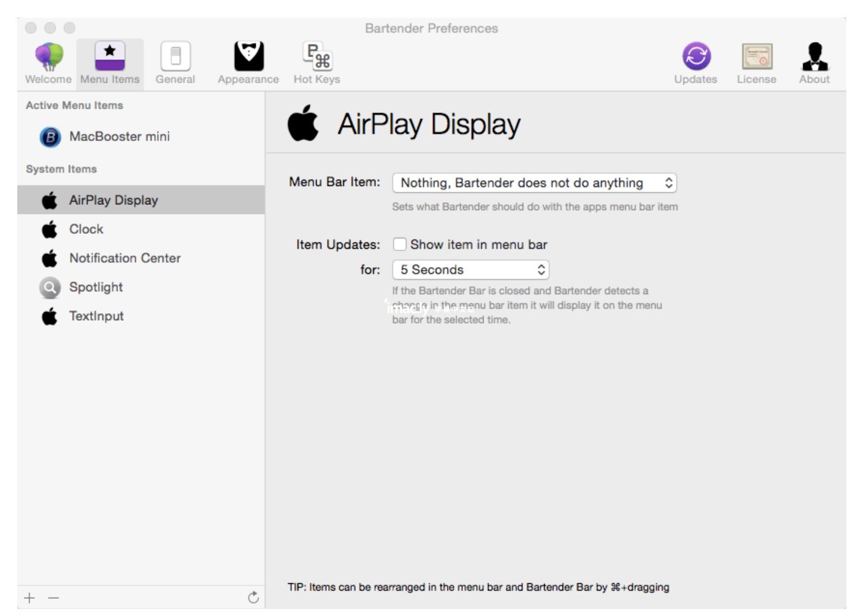Open the Updates purple refresh icon

click(696, 56)
